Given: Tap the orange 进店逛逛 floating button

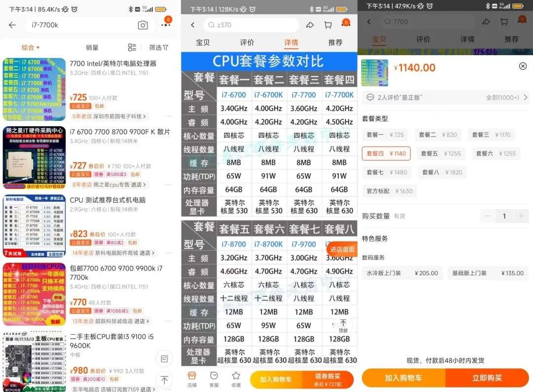Looking at the screenshot, I should [x=342, y=249].
